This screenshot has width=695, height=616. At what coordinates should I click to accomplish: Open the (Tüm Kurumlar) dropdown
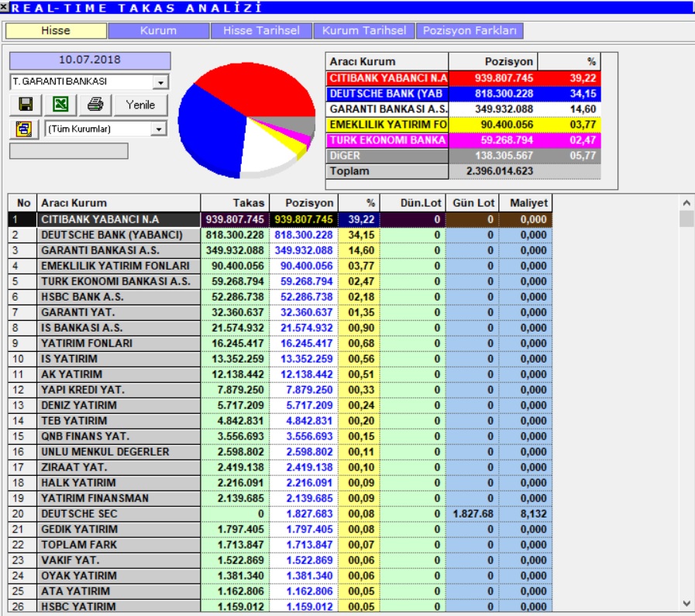[158, 129]
